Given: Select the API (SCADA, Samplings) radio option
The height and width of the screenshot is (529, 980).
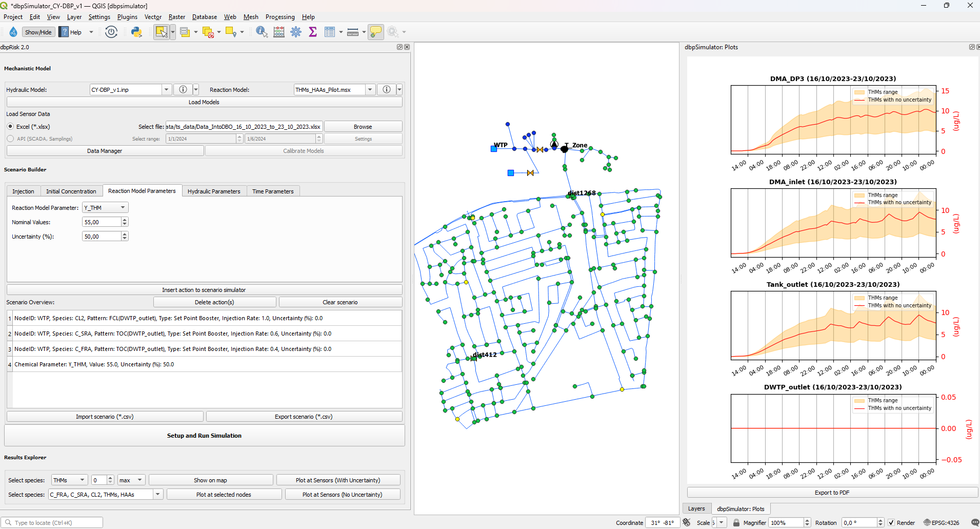Looking at the screenshot, I should coord(10,139).
